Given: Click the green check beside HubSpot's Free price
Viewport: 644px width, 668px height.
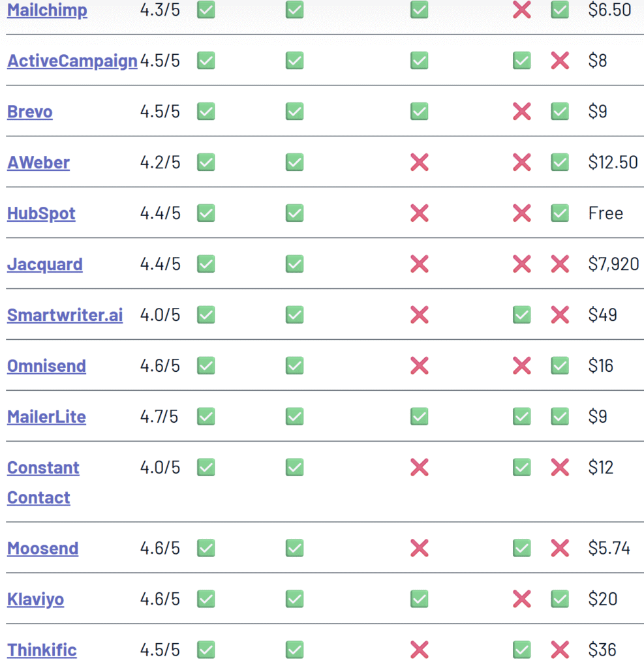Looking at the screenshot, I should click(x=560, y=213).
